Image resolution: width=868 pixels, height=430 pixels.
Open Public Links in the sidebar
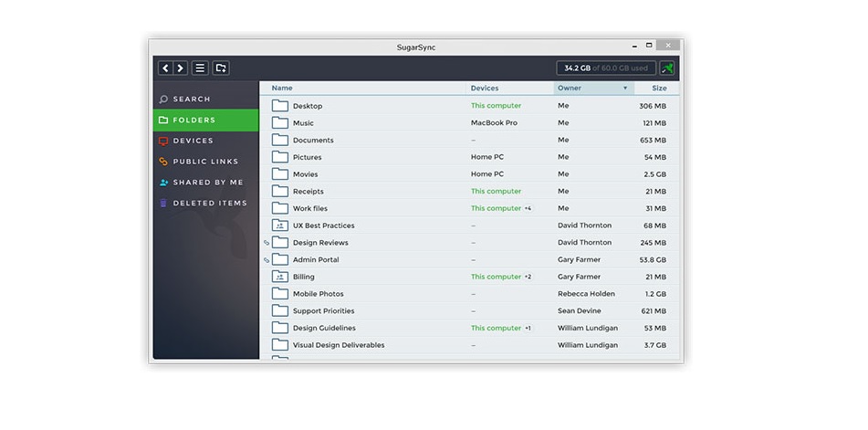point(206,162)
